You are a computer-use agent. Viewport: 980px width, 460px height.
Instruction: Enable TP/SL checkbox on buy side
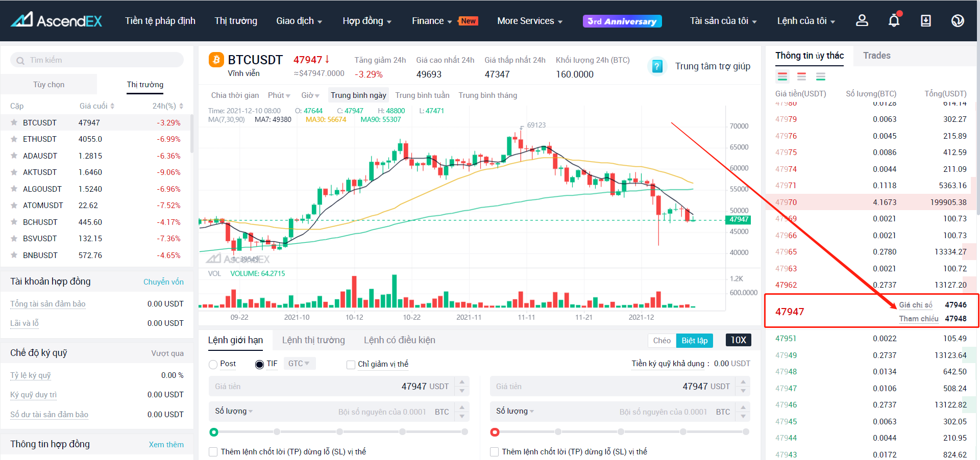point(213,452)
